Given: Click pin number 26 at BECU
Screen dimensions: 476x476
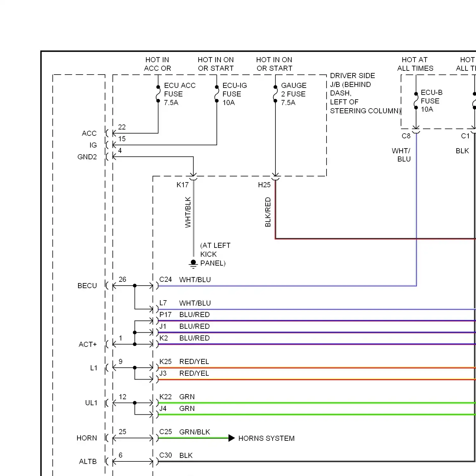Looking at the screenshot, I should click(122, 279).
